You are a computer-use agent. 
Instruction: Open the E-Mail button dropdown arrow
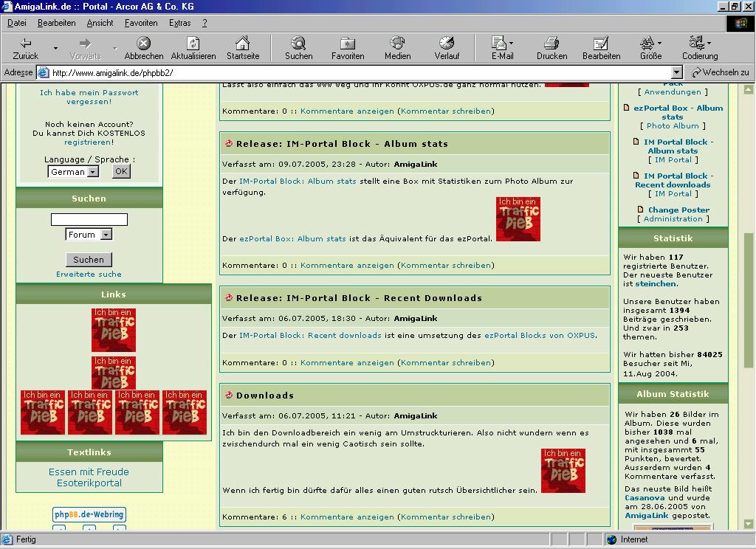coord(512,44)
